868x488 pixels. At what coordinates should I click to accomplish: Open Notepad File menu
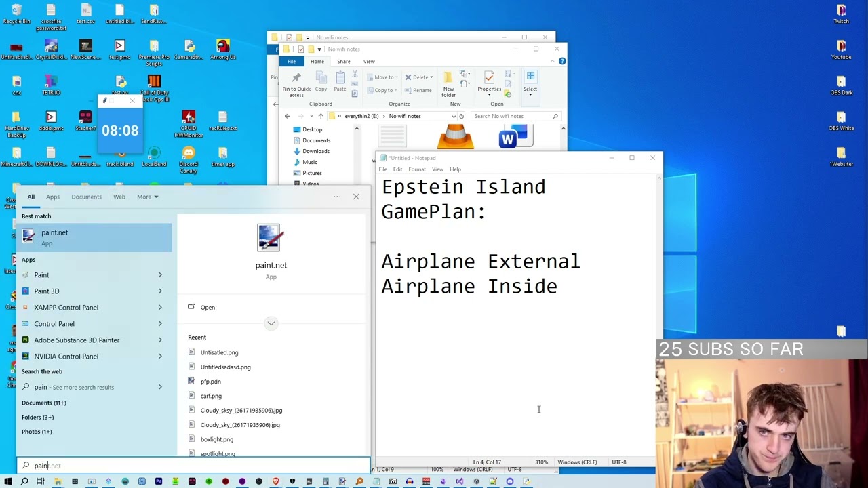(383, 169)
